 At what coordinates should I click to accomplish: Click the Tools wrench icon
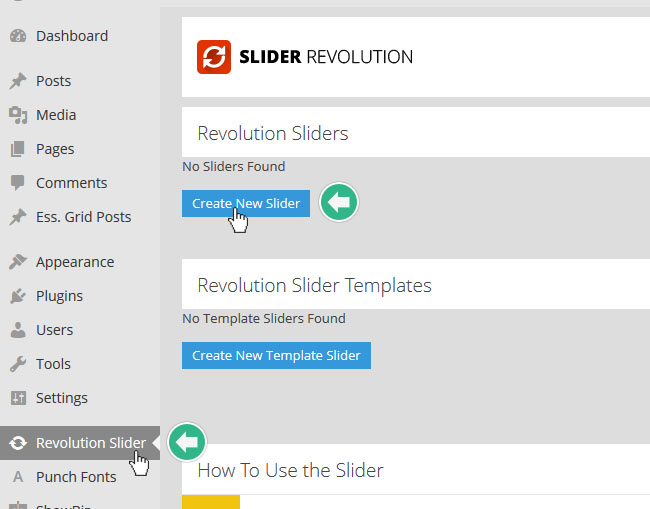[17, 364]
